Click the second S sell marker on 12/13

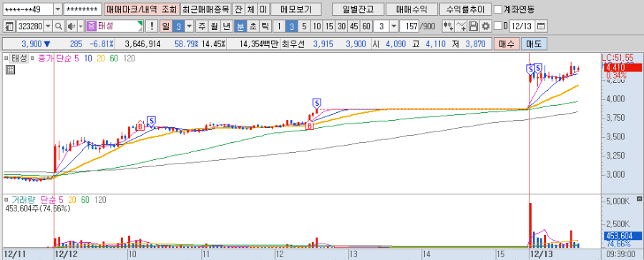[538, 68]
